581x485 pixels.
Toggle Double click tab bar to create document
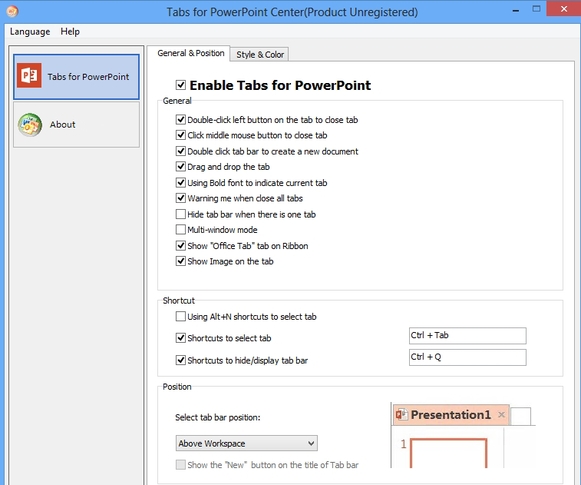click(180, 151)
